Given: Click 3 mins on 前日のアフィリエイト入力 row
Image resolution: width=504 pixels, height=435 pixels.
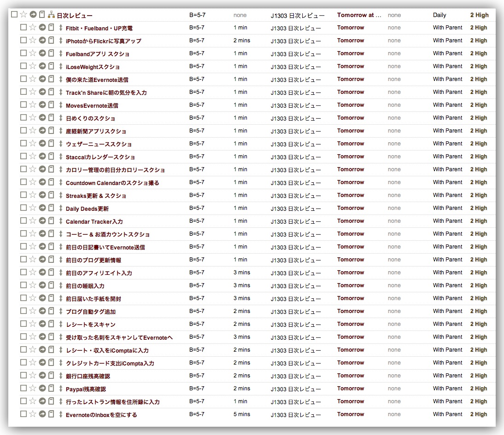Looking at the screenshot, I should coord(242,273).
